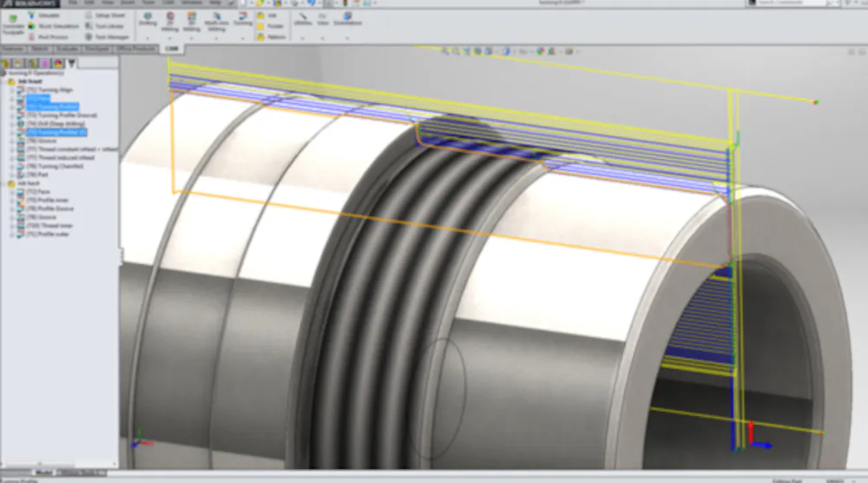
Task: Click the filter funnel tab icon above the tree
Action: pos(71,63)
